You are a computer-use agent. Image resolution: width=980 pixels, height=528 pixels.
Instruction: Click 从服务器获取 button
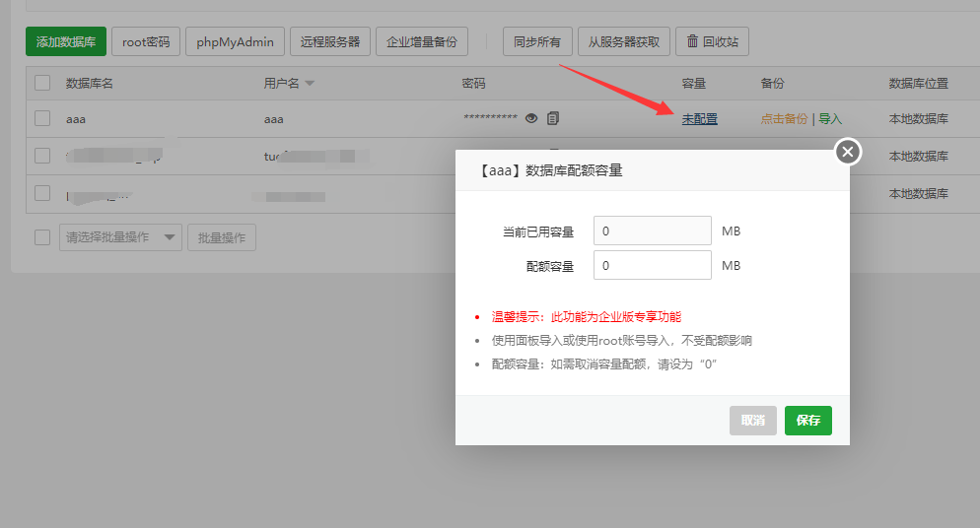click(x=624, y=41)
